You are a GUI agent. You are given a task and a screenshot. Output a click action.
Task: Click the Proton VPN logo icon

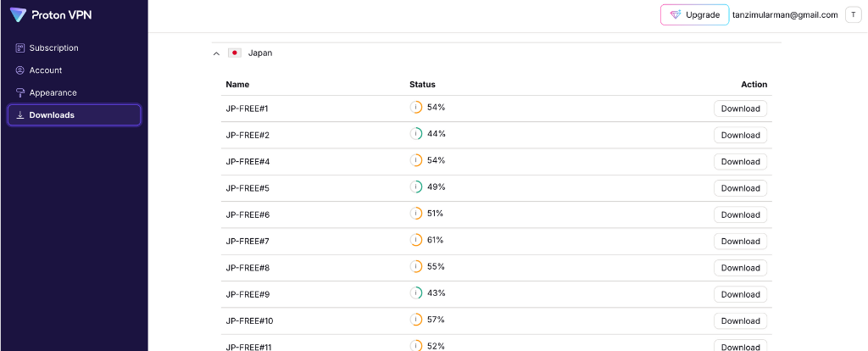(x=19, y=15)
